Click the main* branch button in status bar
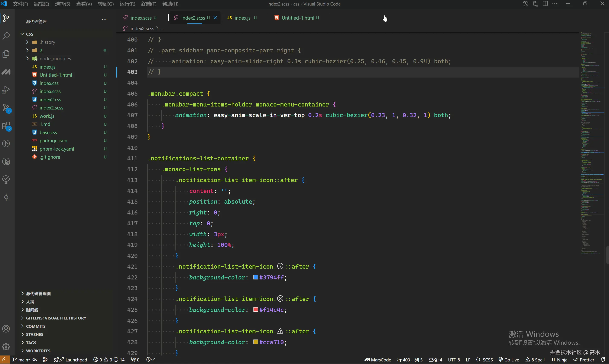Screen dimensions: 609x364 (x=21, y=360)
